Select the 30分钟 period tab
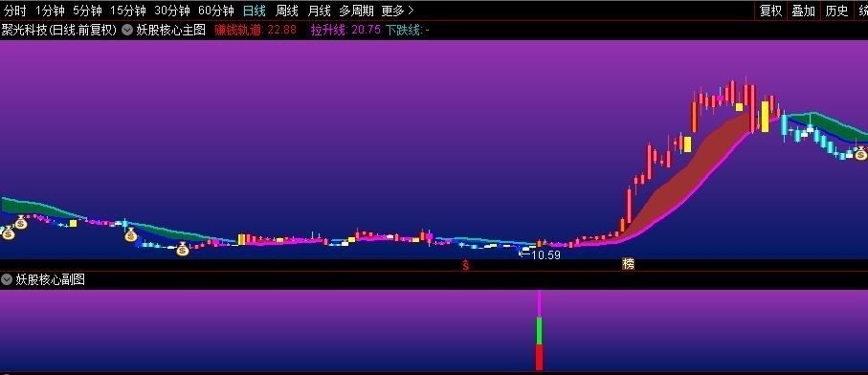Image resolution: width=868 pixels, height=375 pixels. pyautogui.click(x=172, y=11)
